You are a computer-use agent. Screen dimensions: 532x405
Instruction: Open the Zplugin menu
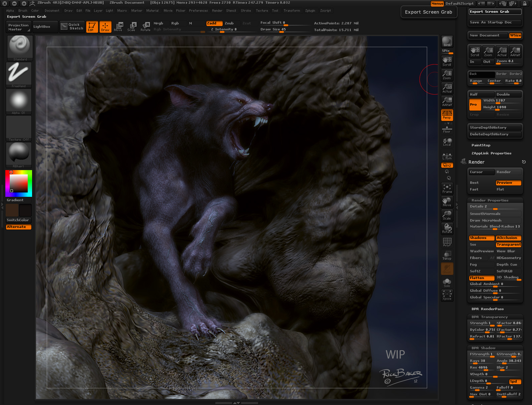point(310,11)
